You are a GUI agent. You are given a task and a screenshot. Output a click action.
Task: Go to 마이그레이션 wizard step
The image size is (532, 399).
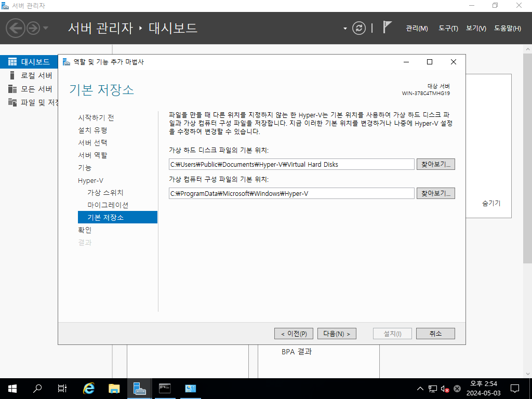point(108,205)
